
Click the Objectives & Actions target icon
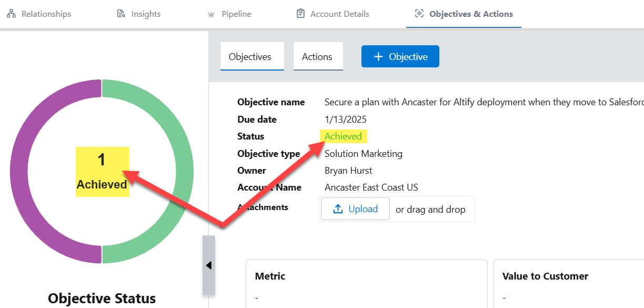(419, 14)
